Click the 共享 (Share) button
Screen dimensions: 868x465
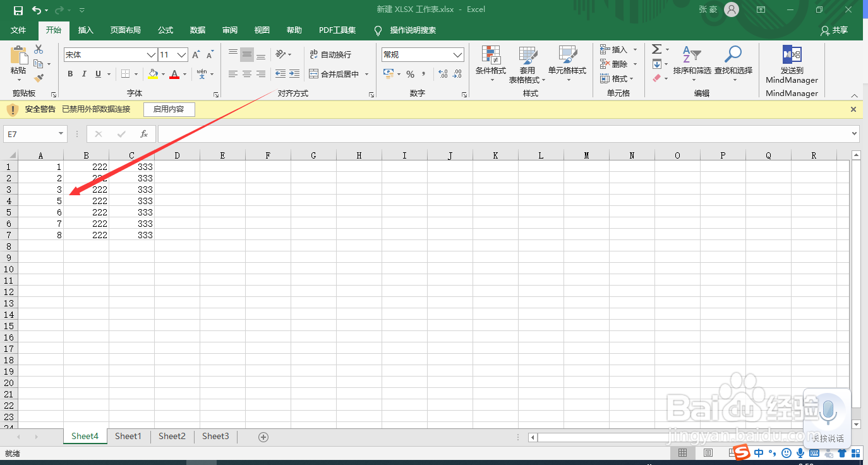tap(834, 30)
